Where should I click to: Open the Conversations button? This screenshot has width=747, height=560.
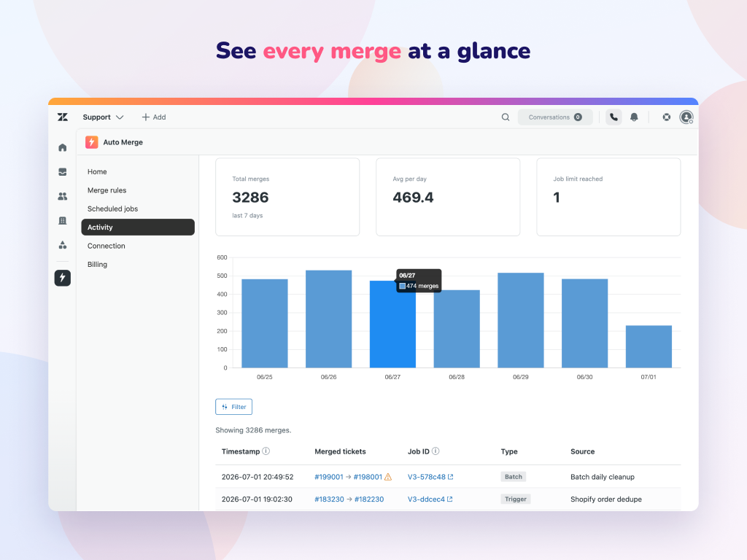(555, 117)
